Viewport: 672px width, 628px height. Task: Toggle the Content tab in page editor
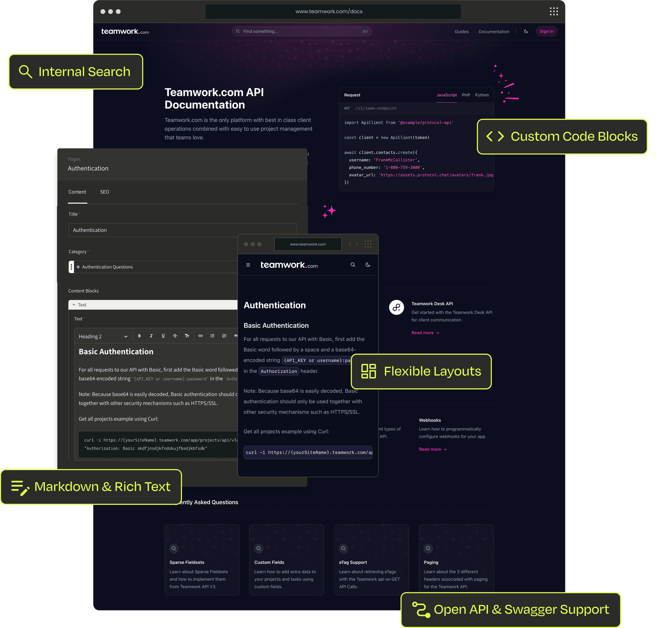(77, 191)
